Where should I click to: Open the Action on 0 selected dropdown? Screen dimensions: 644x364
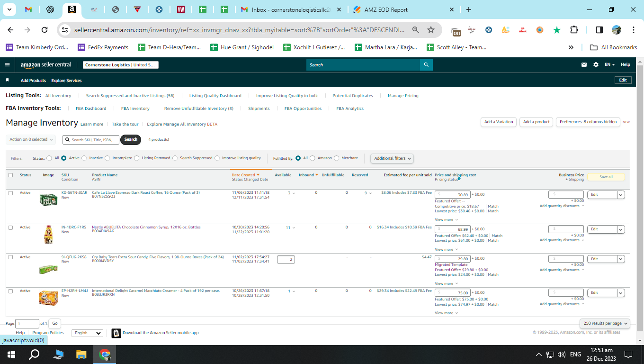point(31,139)
